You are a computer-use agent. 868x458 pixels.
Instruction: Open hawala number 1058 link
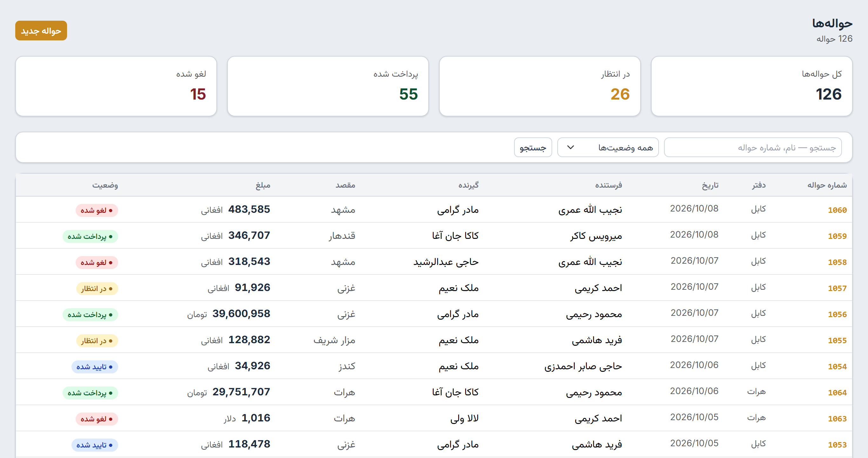837,262
